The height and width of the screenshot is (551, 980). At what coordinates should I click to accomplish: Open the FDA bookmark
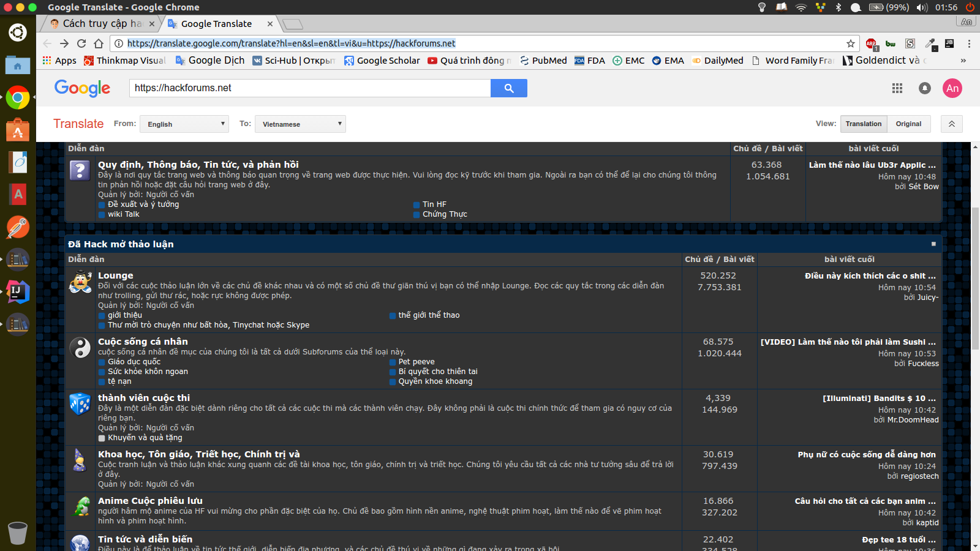(590, 61)
